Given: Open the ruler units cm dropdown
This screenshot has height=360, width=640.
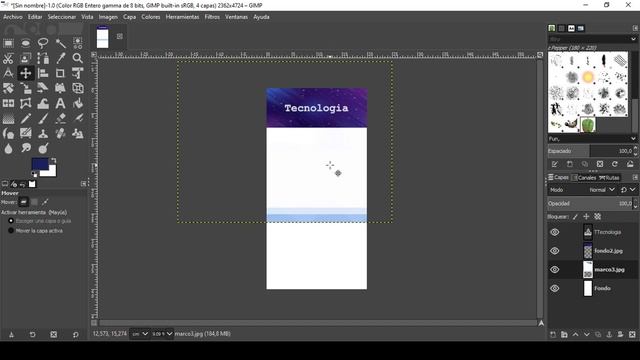Looking at the screenshot, I should 139,334.
